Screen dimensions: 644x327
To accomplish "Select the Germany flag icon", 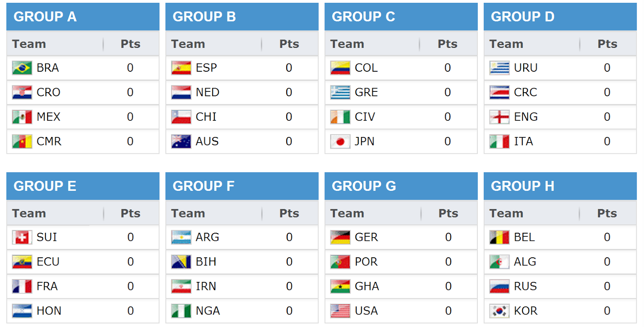I will pos(340,237).
